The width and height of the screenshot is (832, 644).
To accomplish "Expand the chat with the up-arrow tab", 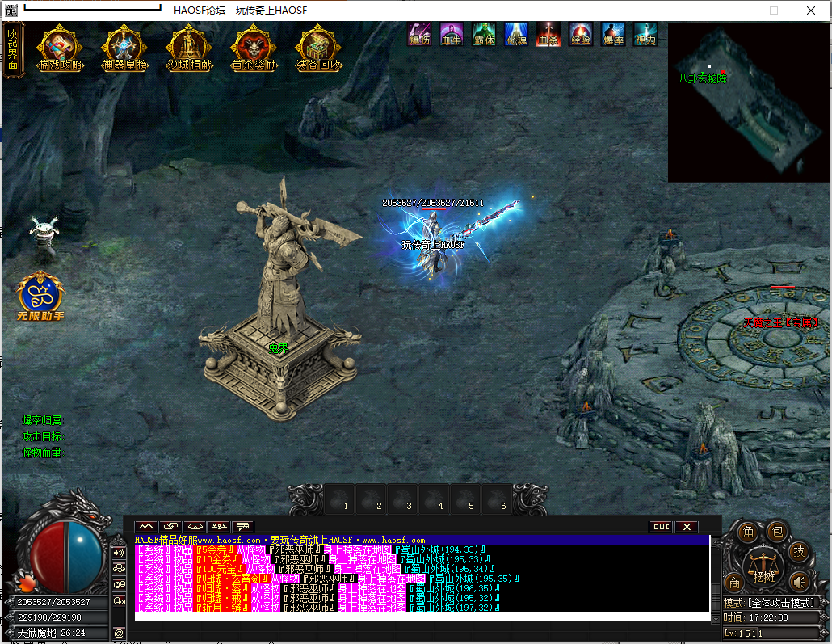I will 146,527.
